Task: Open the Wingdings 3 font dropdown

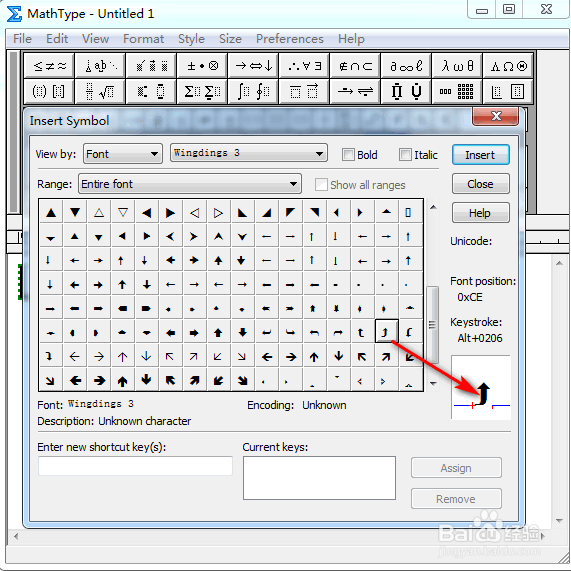Action: click(249, 153)
